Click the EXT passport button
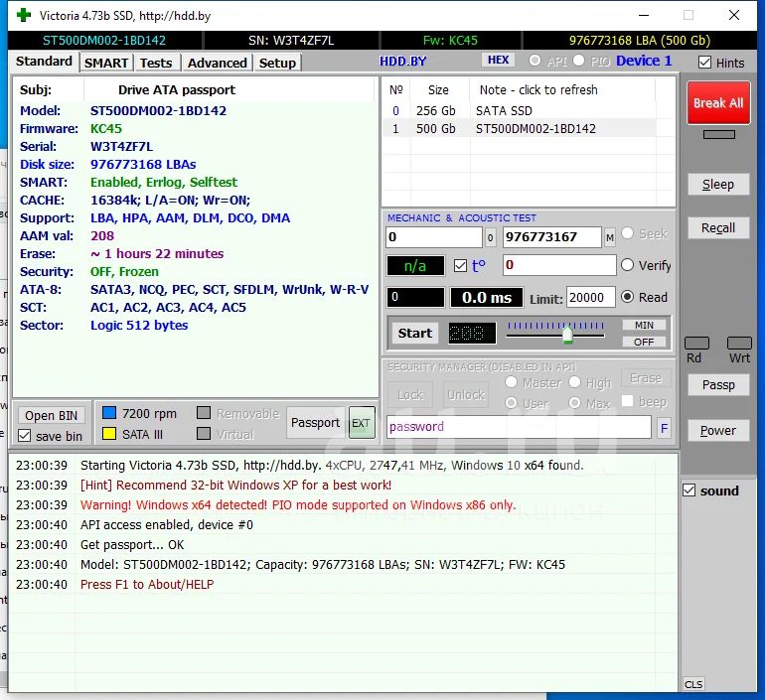Image resolution: width=765 pixels, height=700 pixels. [x=362, y=423]
